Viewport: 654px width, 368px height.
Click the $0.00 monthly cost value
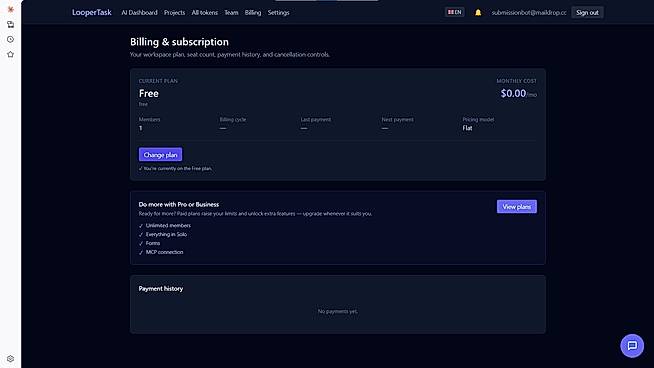tap(513, 93)
